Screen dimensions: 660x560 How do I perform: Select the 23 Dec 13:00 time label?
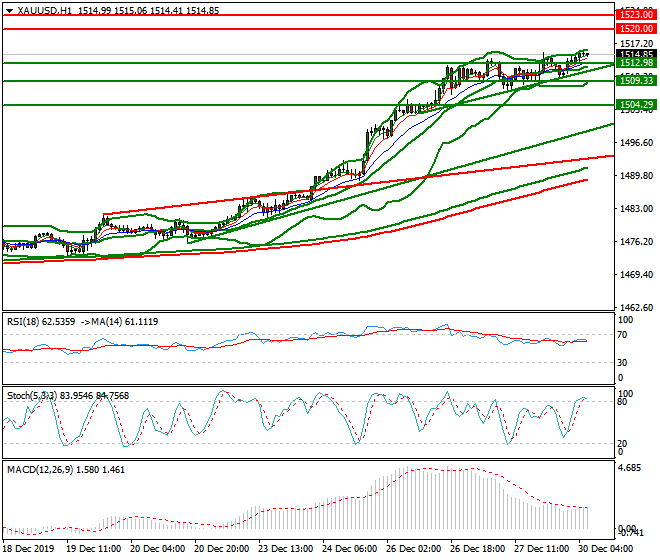pyautogui.click(x=285, y=549)
